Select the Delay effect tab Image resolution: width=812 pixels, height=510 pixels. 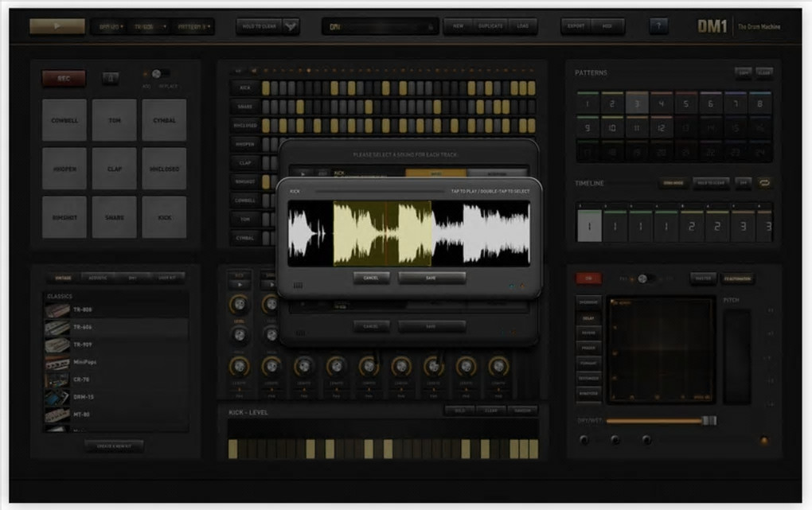tap(588, 318)
